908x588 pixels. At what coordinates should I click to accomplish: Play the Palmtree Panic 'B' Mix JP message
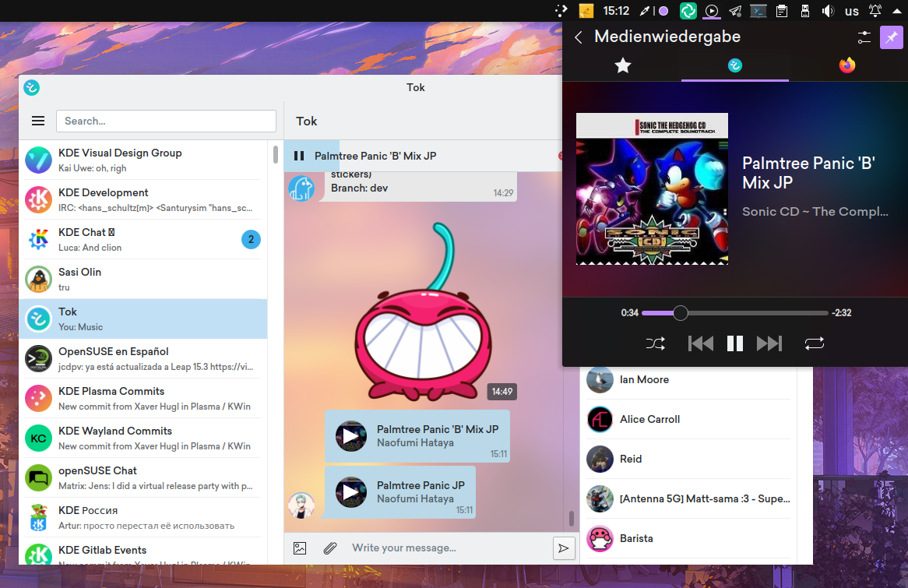[x=351, y=435]
